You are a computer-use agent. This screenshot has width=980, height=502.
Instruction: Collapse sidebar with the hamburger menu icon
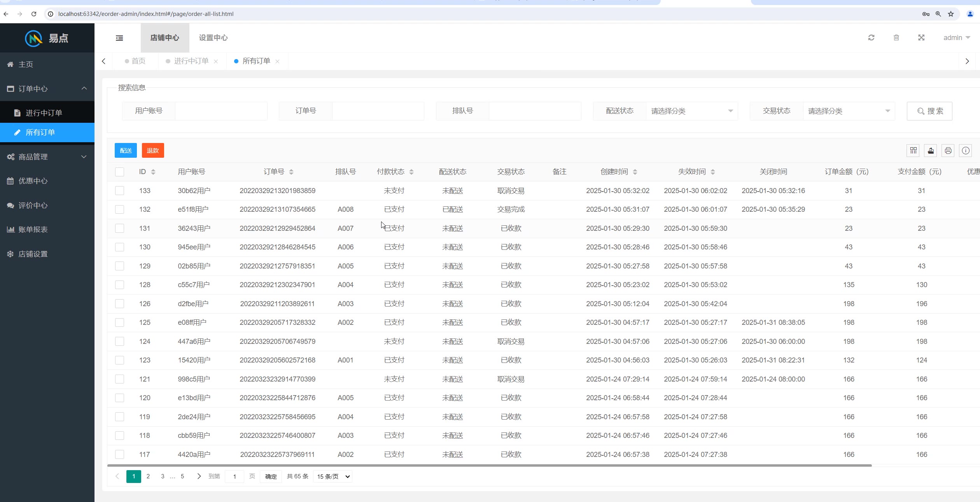119,38
